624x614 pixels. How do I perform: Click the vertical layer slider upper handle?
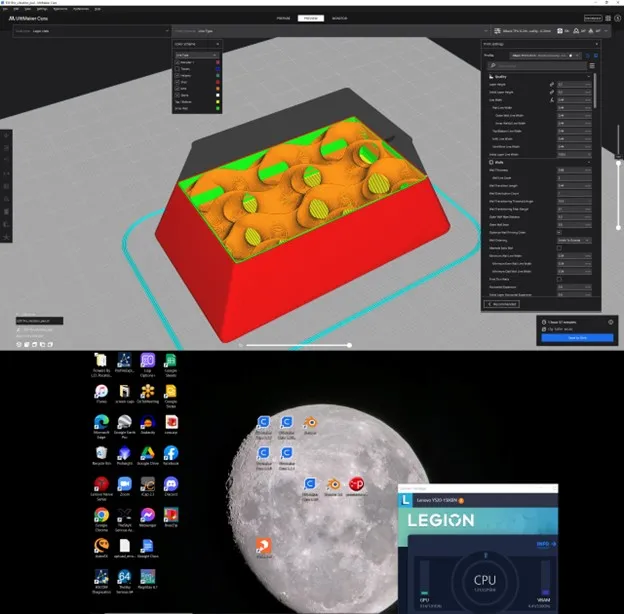(x=618, y=162)
